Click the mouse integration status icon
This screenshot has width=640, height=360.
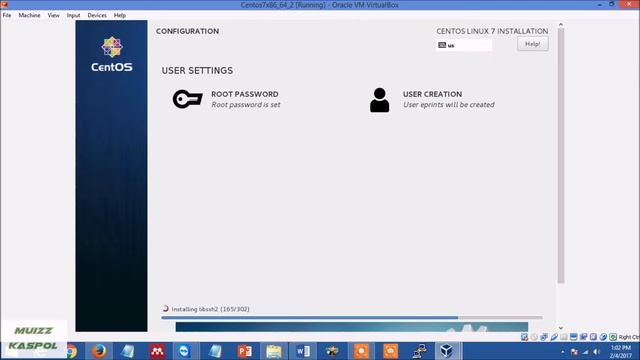tap(603, 337)
